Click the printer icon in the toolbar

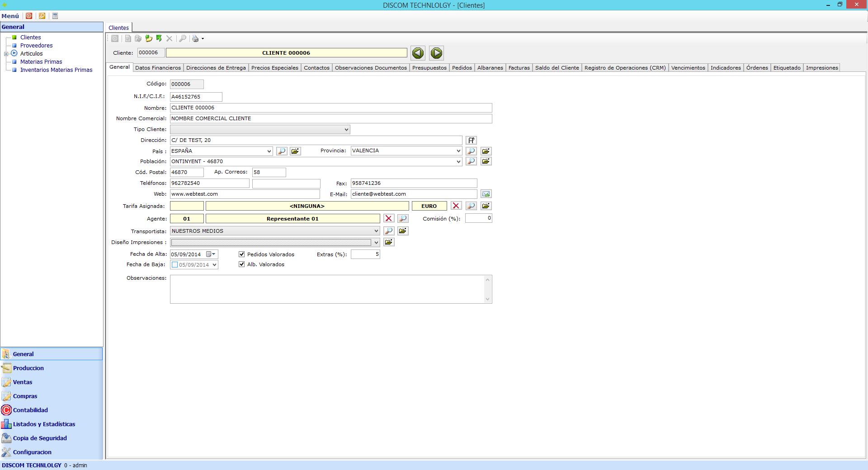point(195,39)
